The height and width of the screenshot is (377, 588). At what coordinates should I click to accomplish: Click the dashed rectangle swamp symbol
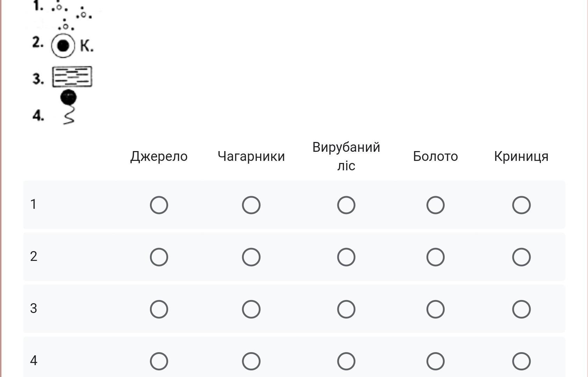point(72,77)
